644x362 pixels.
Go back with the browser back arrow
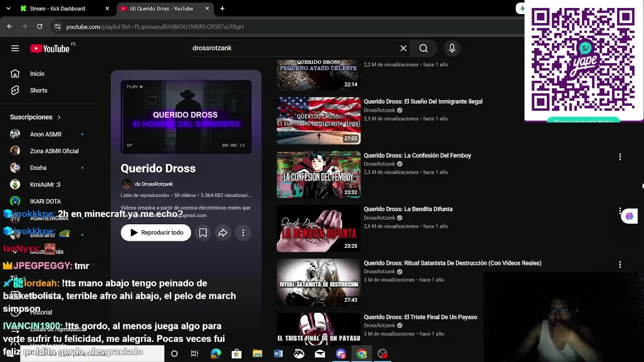tap(10, 27)
